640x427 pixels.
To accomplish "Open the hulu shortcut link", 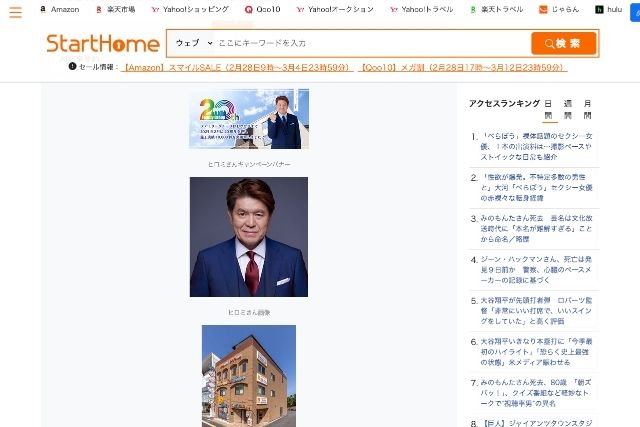I will pos(609,9).
